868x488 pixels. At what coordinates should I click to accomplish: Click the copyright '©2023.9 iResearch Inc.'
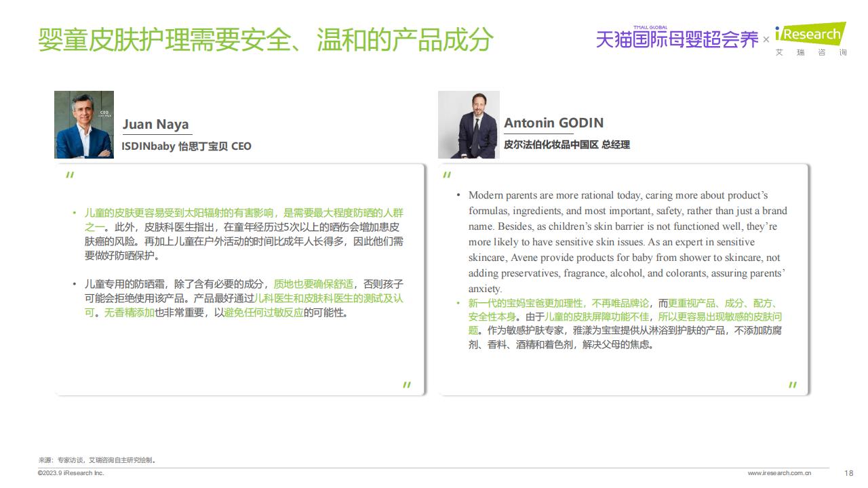pyautogui.click(x=71, y=473)
